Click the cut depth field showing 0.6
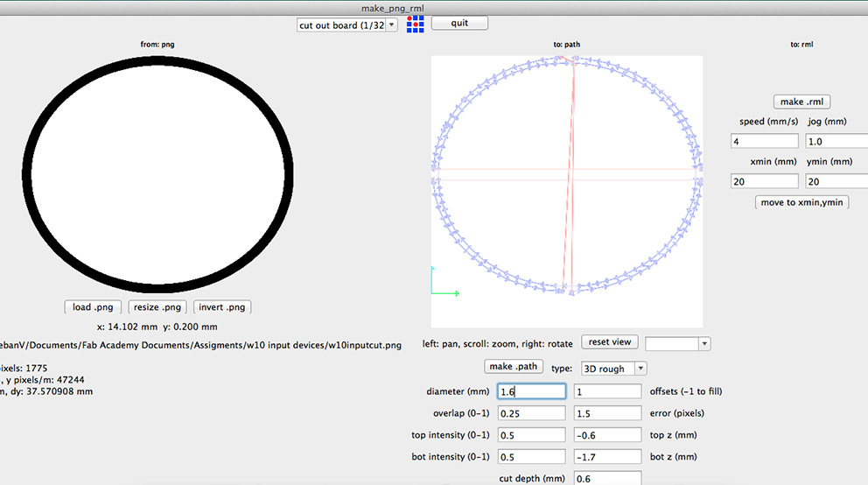This screenshot has width=868, height=485. [607, 478]
